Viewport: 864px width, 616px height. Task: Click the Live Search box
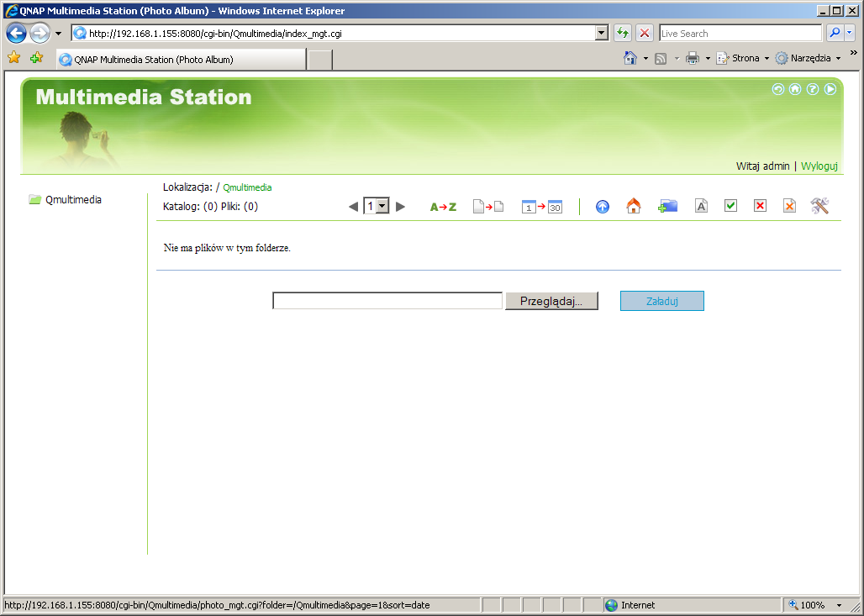coord(740,33)
